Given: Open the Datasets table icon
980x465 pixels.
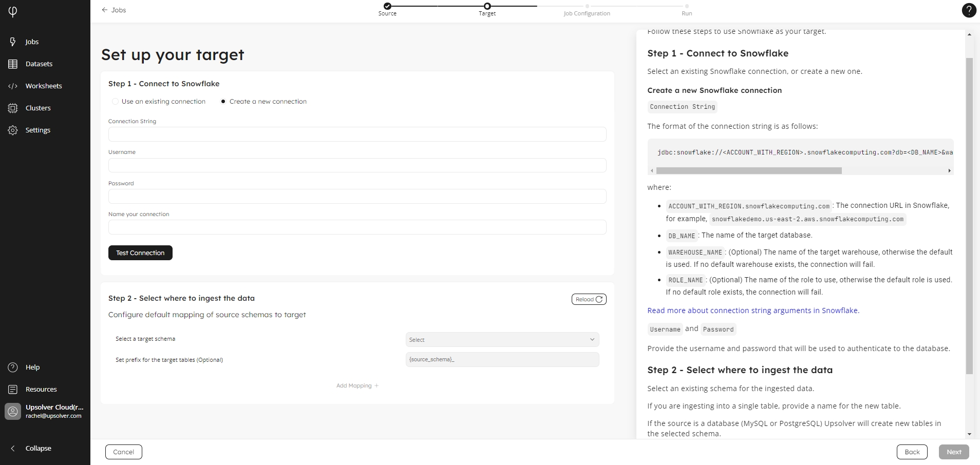Looking at the screenshot, I should (x=13, y=64).
